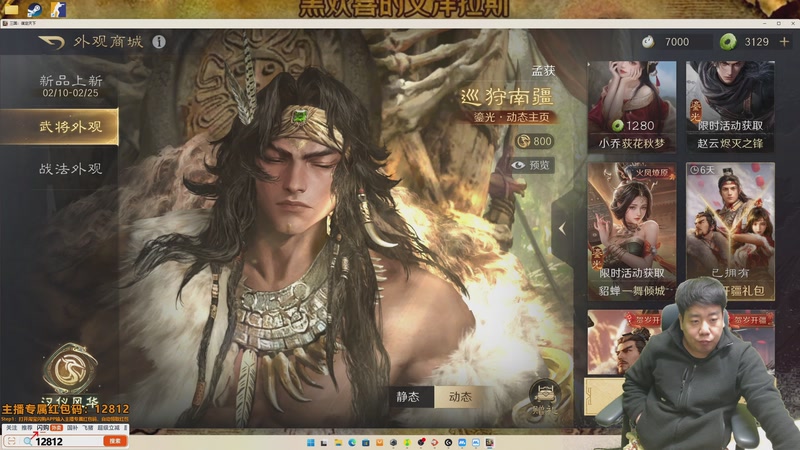Toggle the 预览 eye preview

tap(533, 165)
